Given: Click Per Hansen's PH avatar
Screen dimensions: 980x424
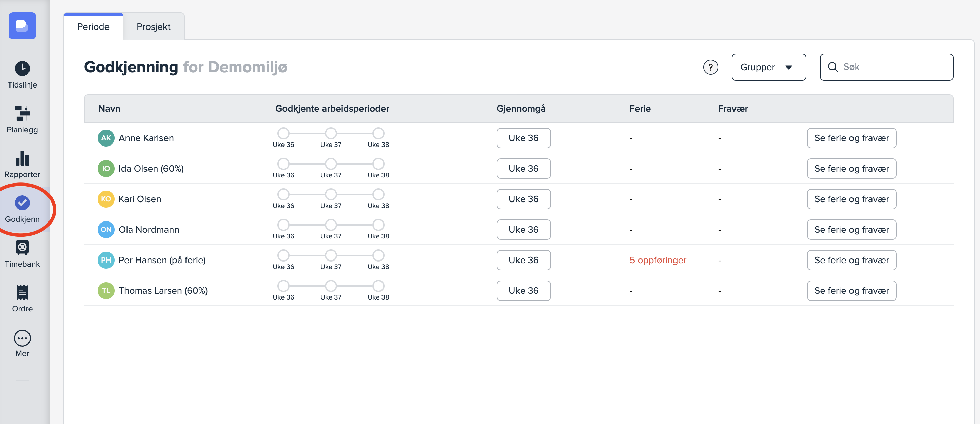Looking at the screenshot, I should coord(106,261).
